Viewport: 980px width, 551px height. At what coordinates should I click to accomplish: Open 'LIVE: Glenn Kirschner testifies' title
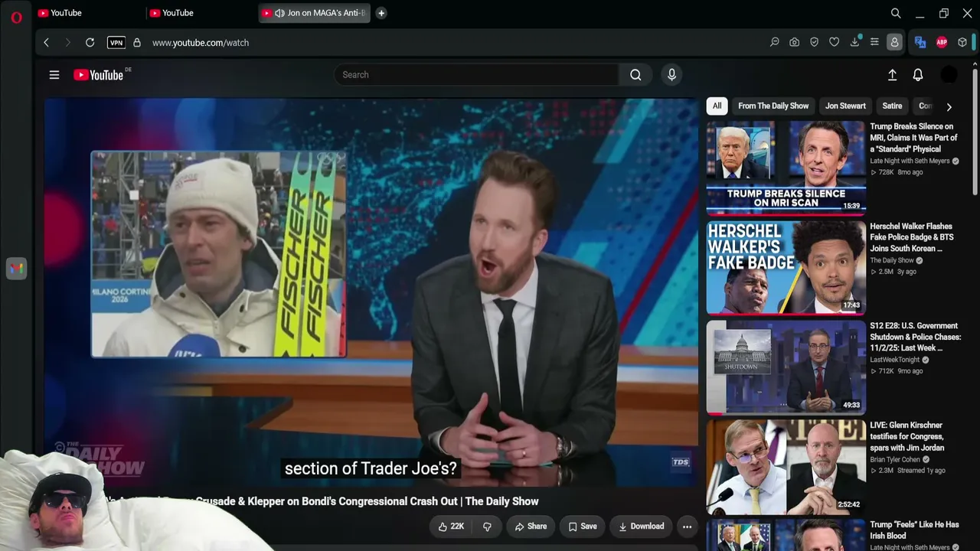[907, 436]
